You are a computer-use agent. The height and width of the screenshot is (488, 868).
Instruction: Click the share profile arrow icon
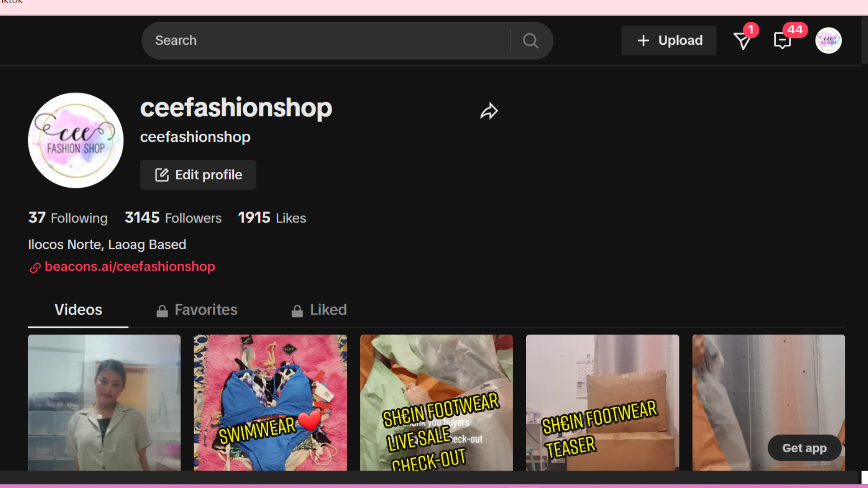point(489,111)
